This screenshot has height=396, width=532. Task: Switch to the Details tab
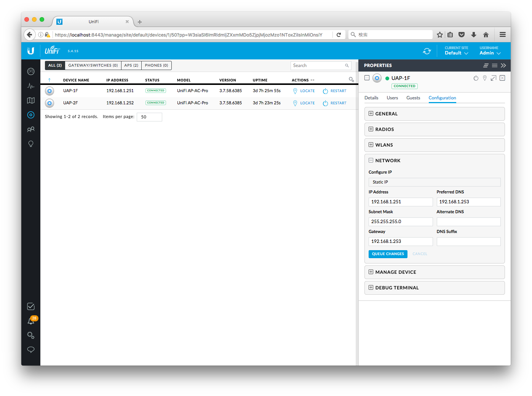[371, 98]
